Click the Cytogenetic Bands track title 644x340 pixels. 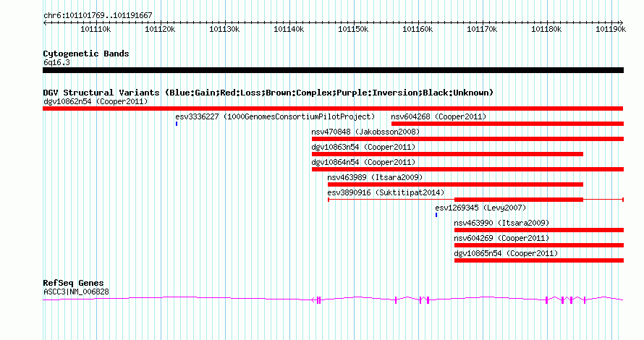(86, 54)
